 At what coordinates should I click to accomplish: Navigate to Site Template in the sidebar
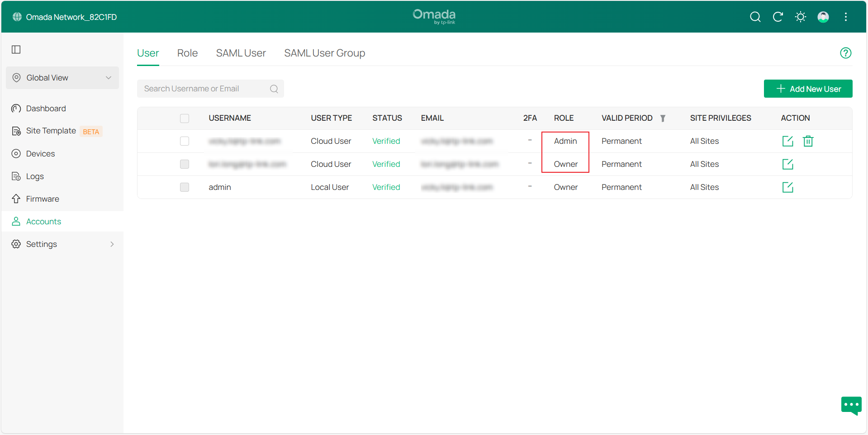pos(51,131)
